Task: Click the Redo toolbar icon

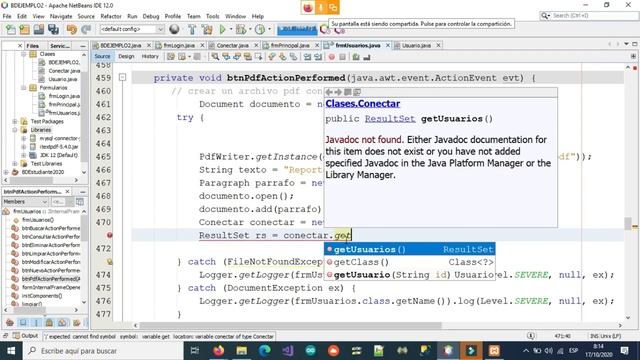Action: (86, 29)
